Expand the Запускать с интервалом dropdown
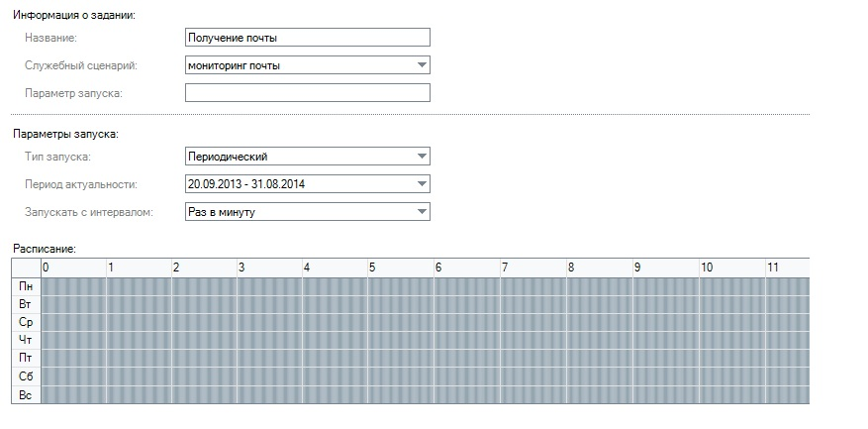This screenshot has height=429, width=868. (422, 212)
